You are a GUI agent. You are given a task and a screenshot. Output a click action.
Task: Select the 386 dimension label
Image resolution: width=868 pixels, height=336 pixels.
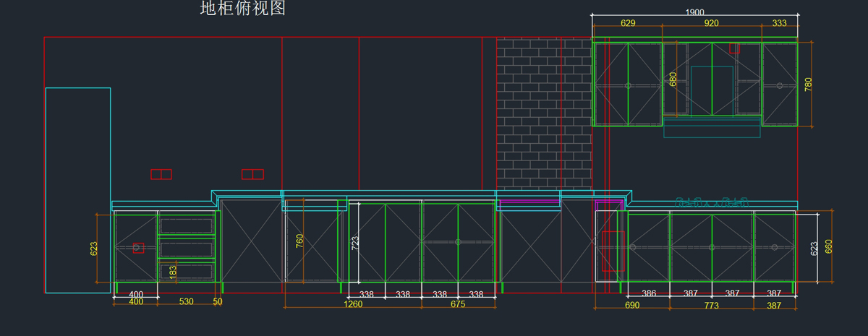pos(649,293)
